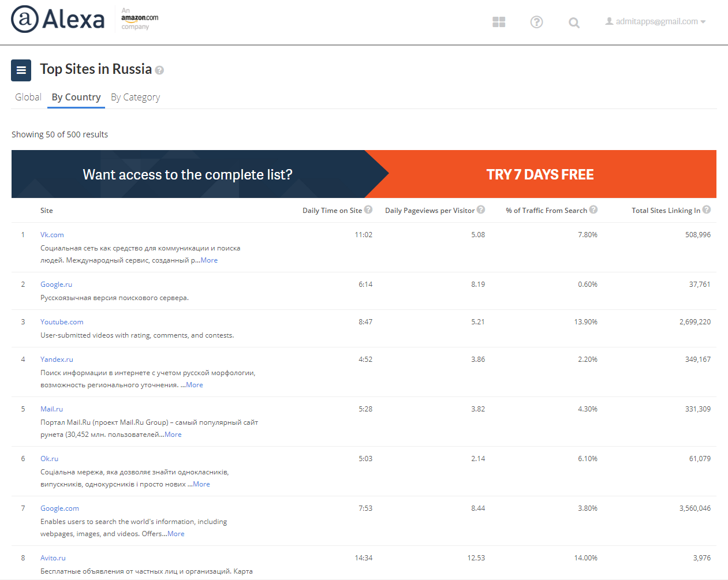The height and width of the screenshot is (580, 728).
Task: Expand the admitapps@gmail.com account dropdown
Action: (x=656, y=21)
